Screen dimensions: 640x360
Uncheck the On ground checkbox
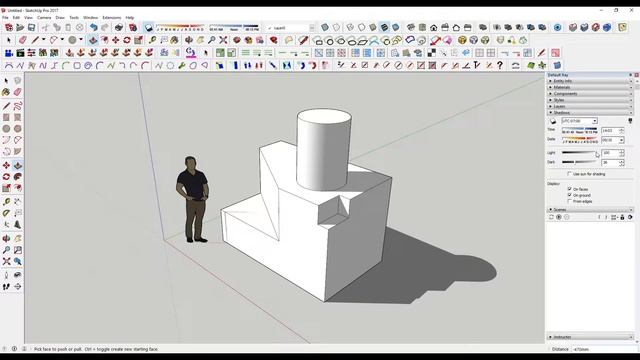(x=569, y=196)
